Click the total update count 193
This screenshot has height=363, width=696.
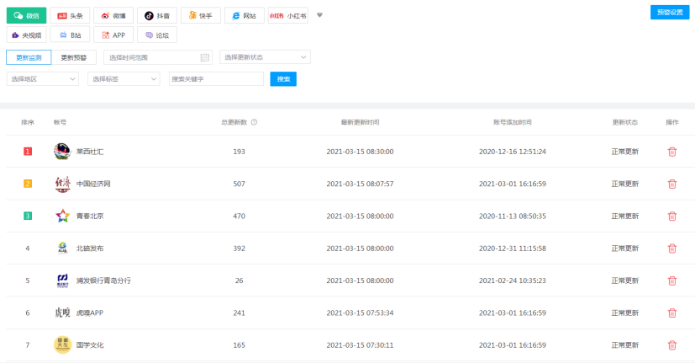coord(239,151)
